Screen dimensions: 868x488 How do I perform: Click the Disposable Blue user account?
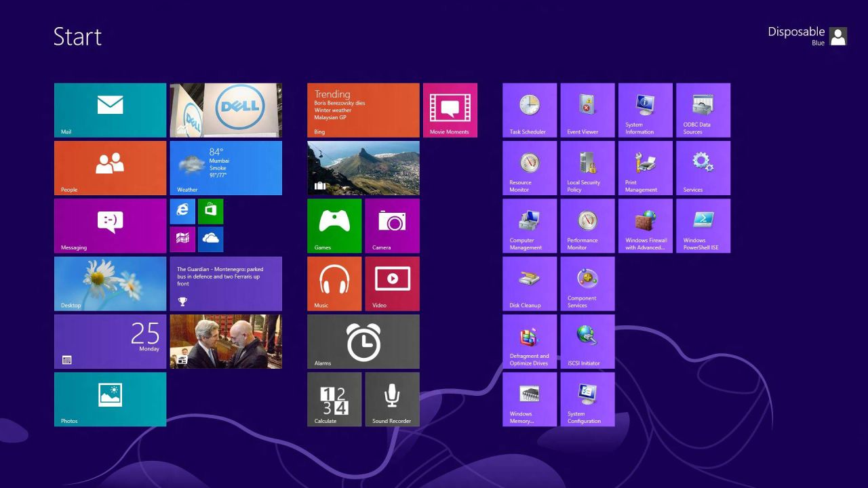click(807, 36)
